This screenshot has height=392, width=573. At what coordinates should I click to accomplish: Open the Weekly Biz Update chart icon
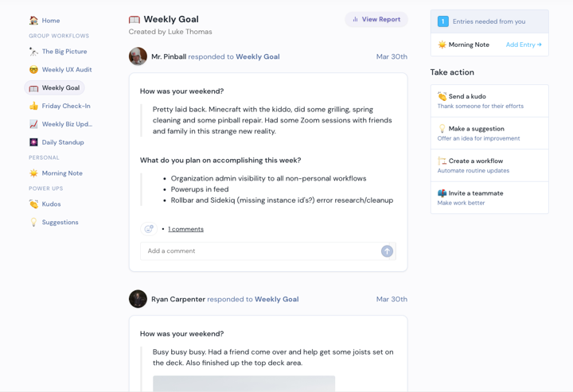pos(33,124)
